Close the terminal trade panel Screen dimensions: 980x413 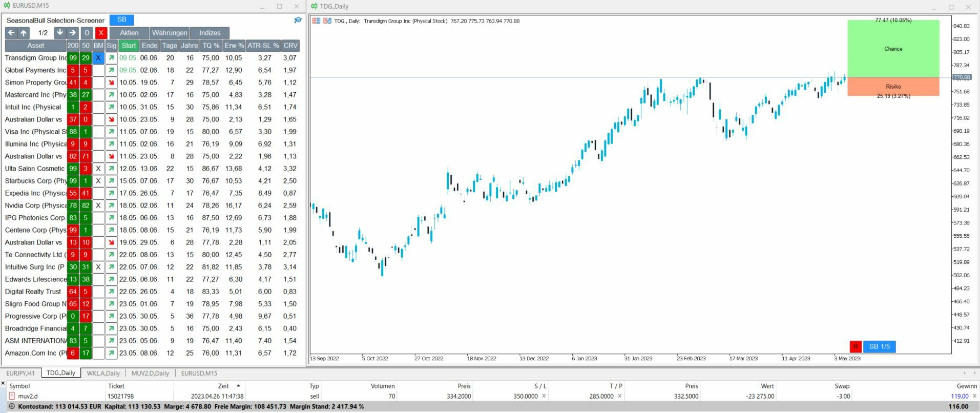pyautogui.click(x=3, y=383)
